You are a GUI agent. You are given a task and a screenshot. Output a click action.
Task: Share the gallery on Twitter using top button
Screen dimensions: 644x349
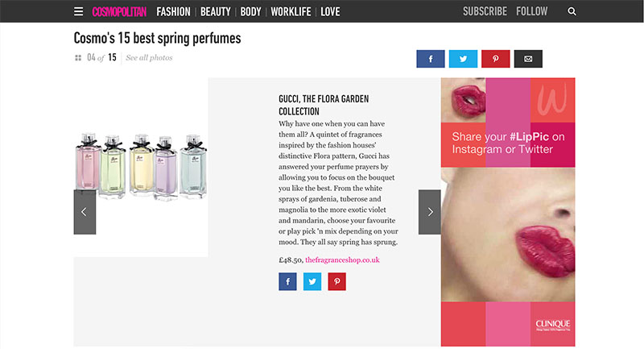tap(463, 59)
